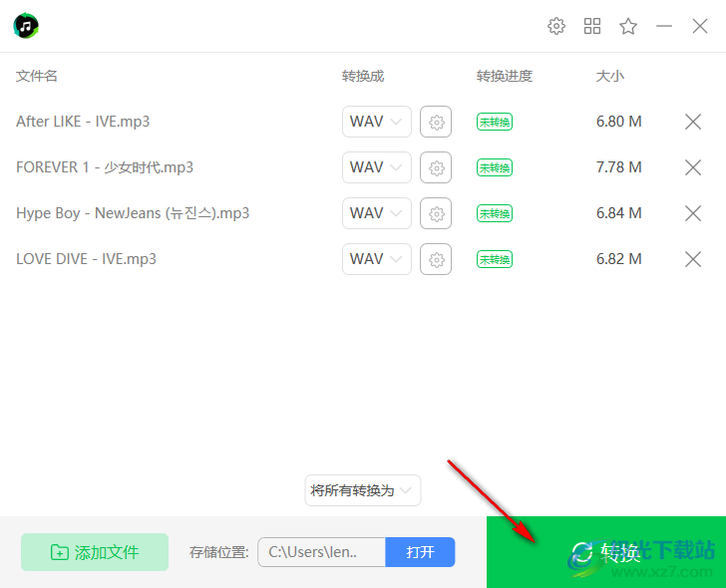This screenshot has height=588, width=726.
Task: Open the settings gear in title bar
Action: [556, 26]
